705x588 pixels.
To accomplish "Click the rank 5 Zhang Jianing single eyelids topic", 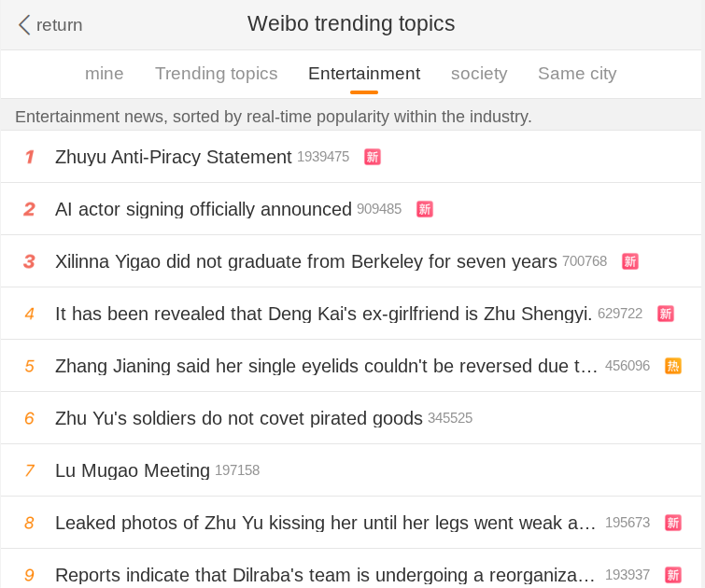I will [x=327, y=366].
